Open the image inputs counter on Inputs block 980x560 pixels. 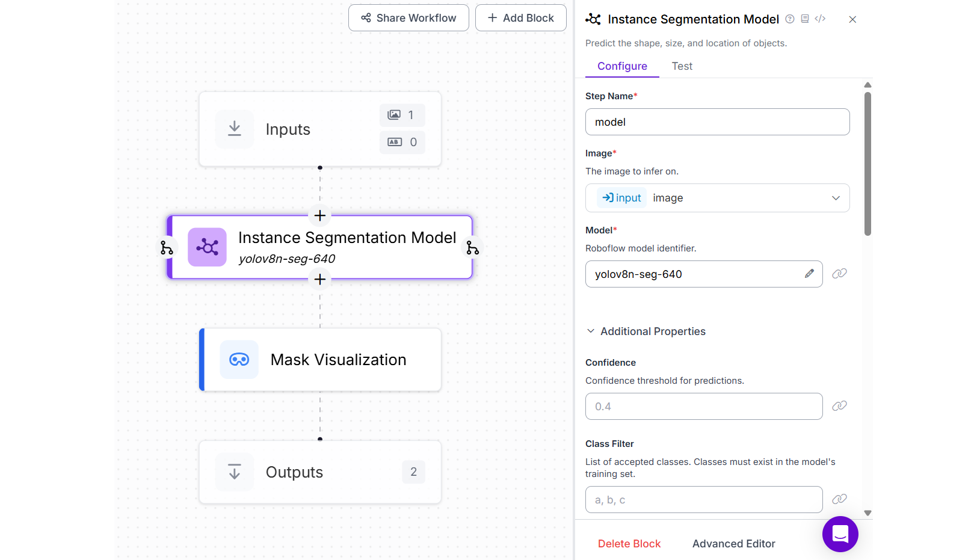[x=402, y=115]
